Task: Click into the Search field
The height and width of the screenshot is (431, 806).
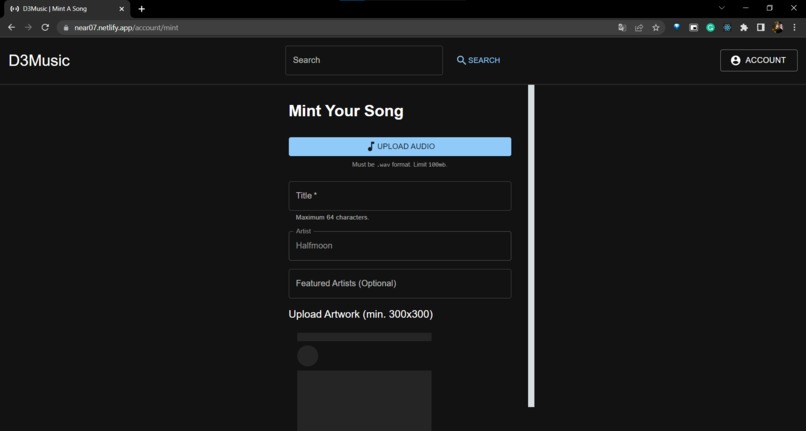Action: pyautogui.click(x=364, y=60)
